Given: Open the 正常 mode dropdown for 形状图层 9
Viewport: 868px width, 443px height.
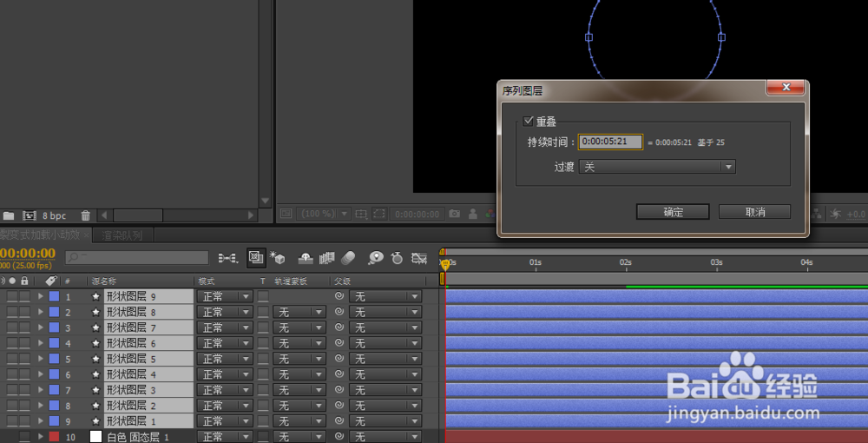Looking at the screenshot, I should 226,296.
